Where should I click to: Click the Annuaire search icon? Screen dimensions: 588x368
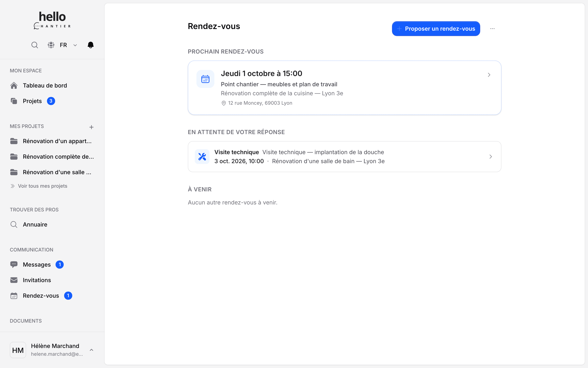click(14, 224)
